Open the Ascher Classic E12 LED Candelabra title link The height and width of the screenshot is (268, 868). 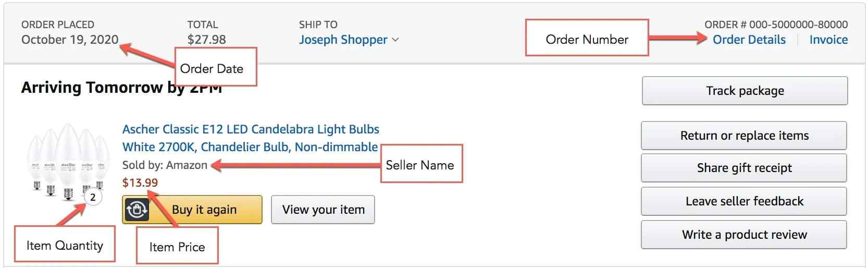(251, 129)
